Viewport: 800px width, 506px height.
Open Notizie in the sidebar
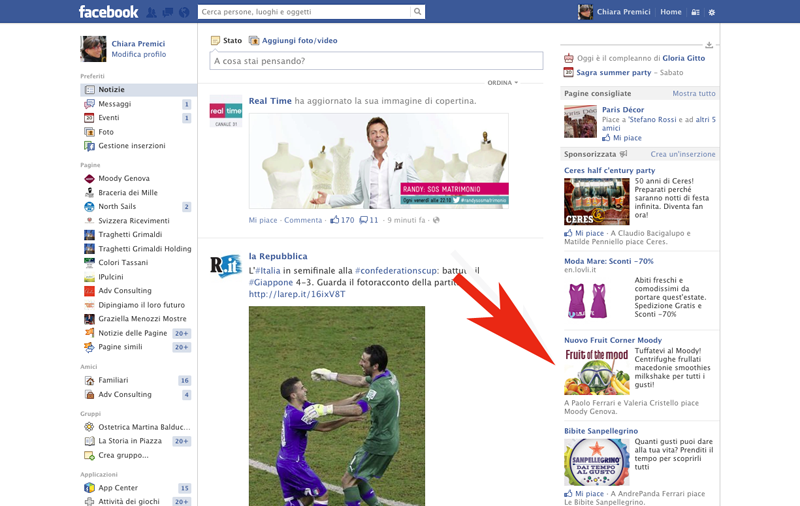point(138,90)
